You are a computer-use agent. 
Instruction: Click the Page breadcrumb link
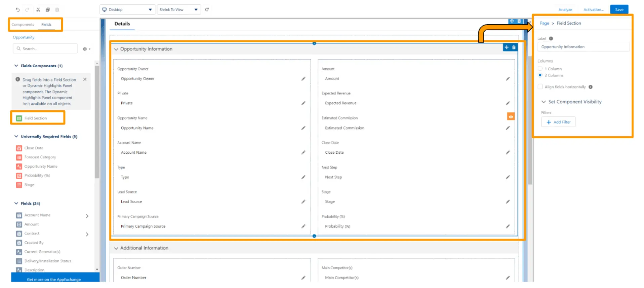pos(545,23)
